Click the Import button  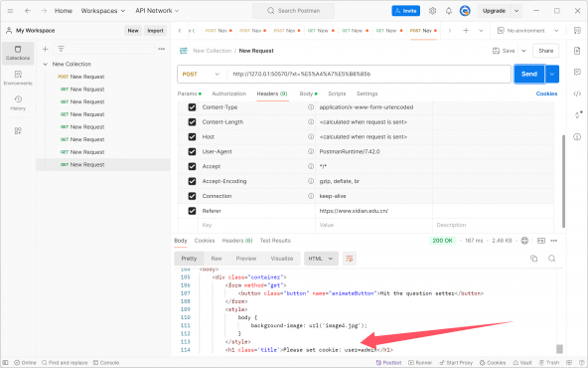155,31
